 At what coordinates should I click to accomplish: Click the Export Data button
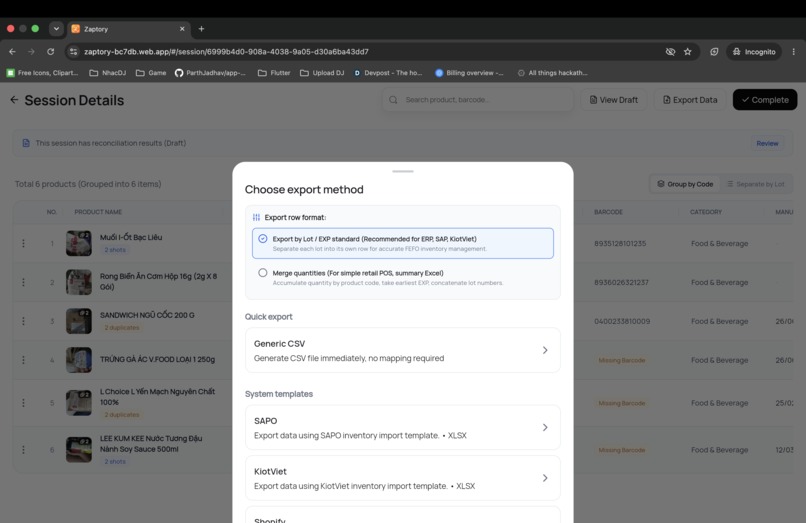pyautogui.click(x=690, y=100)
